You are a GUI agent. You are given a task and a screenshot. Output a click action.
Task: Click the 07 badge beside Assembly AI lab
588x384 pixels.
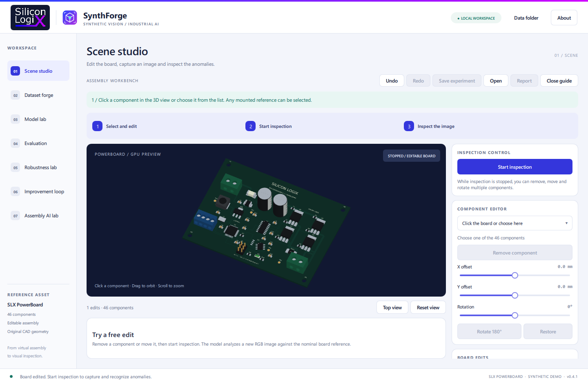pyautogui.click(x=16, y=216)
